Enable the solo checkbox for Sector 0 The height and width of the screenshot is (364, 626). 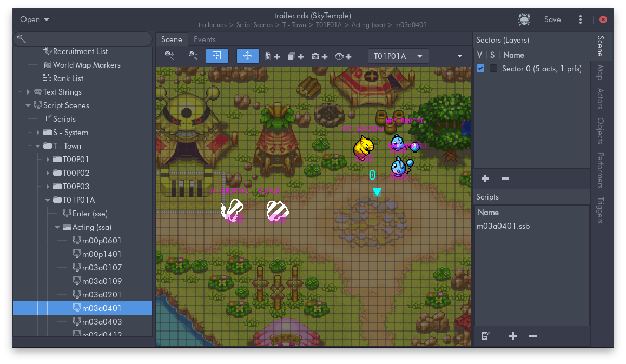coord(493,68)
